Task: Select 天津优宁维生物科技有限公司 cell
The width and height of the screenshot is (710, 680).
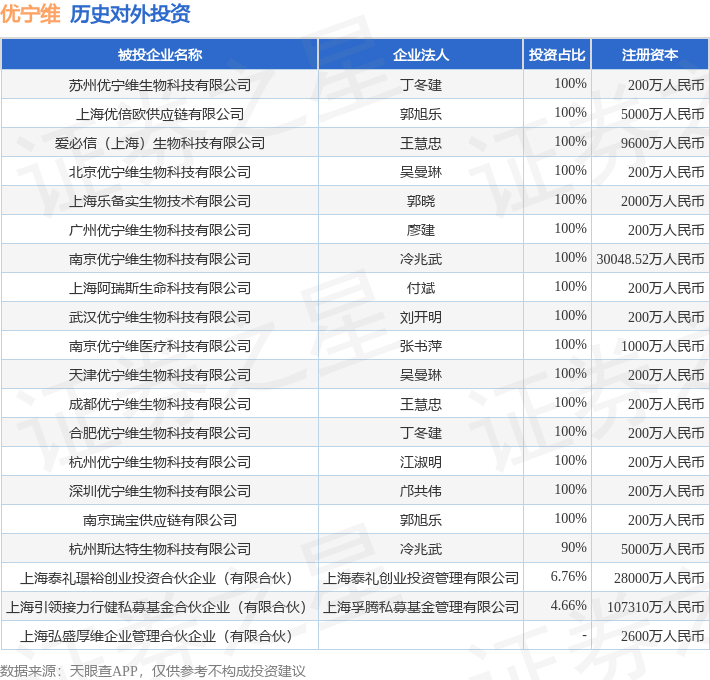Action: [x=160, y=375]
